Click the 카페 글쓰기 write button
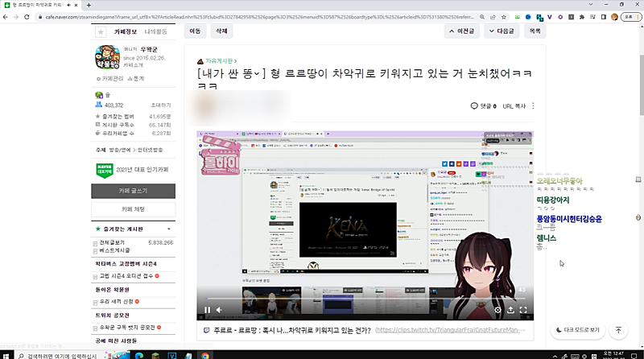Screen dimensions: 644x359 click(132, 191)
